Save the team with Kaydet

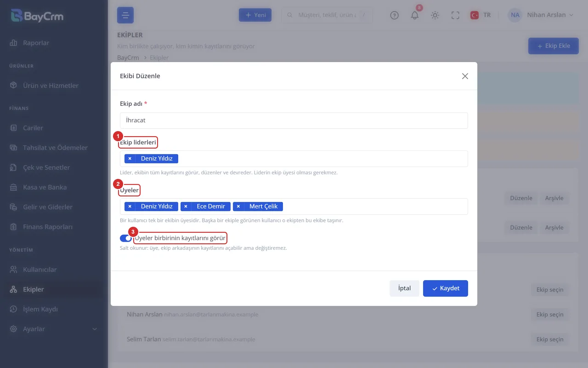(x=446, y=288)
